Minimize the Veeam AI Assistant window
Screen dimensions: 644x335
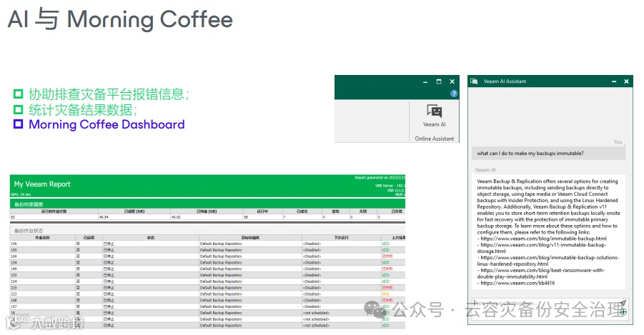[x=614, y=81]
